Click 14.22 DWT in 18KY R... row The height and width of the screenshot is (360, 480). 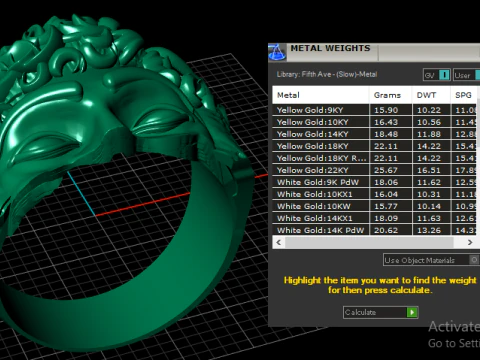point(432,158)
